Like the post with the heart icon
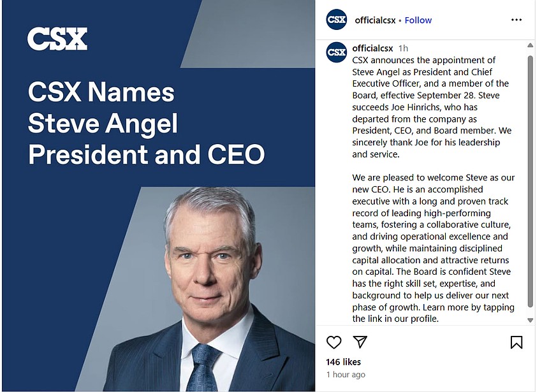Screen dimensions: 542x392 [333, 342]
